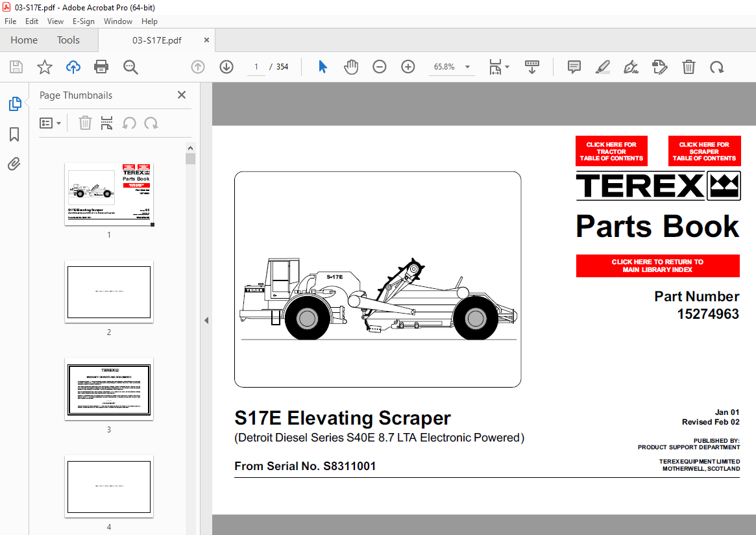This screenshot has width=756, height=535.
Task: Delete selected thumbnail page in panel
Action: coord(85,123)
